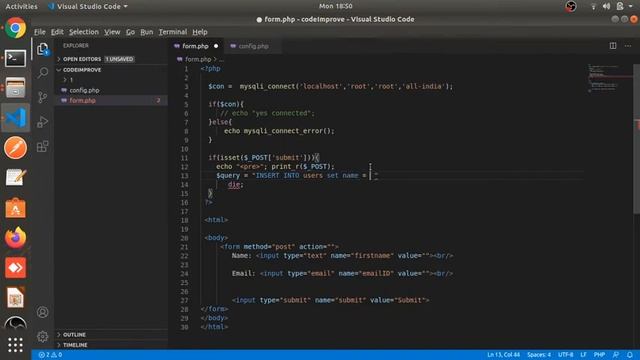Click the errors and warnings status indicator
Viewport: 640px width, 360px height.
point(50,355)
